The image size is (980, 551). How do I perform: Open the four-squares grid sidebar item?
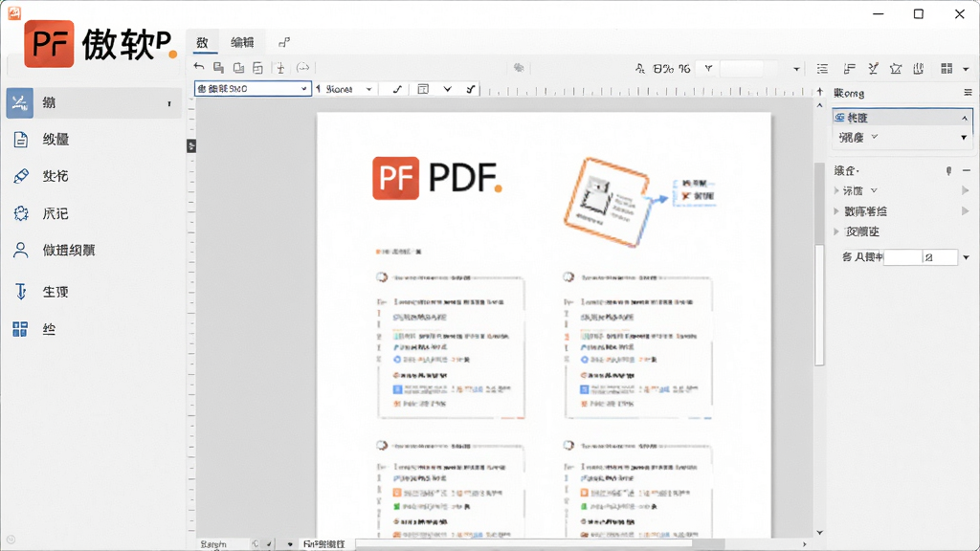[x=20, y=329]
